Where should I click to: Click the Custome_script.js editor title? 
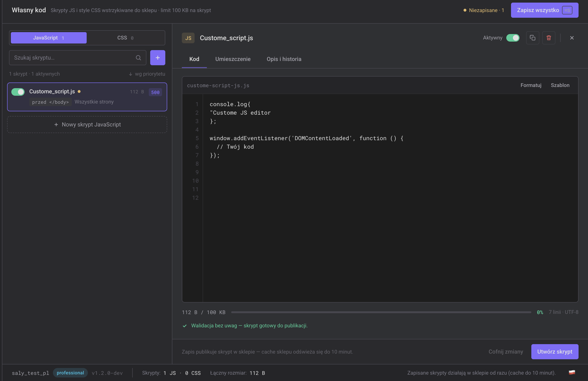coord(226,38)
